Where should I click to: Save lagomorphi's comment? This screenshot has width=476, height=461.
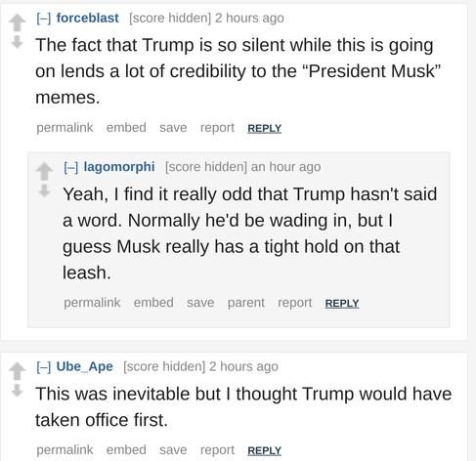click(200, 303)
